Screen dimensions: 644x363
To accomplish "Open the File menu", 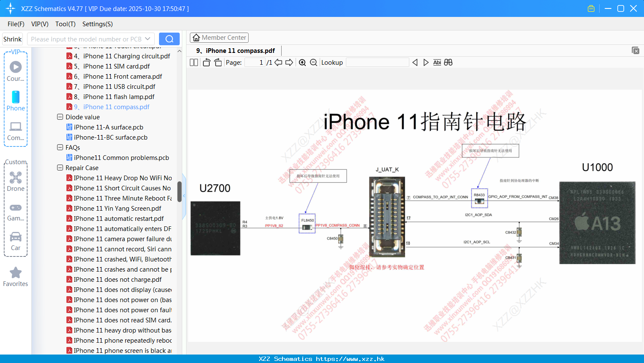I will point(16,24).
